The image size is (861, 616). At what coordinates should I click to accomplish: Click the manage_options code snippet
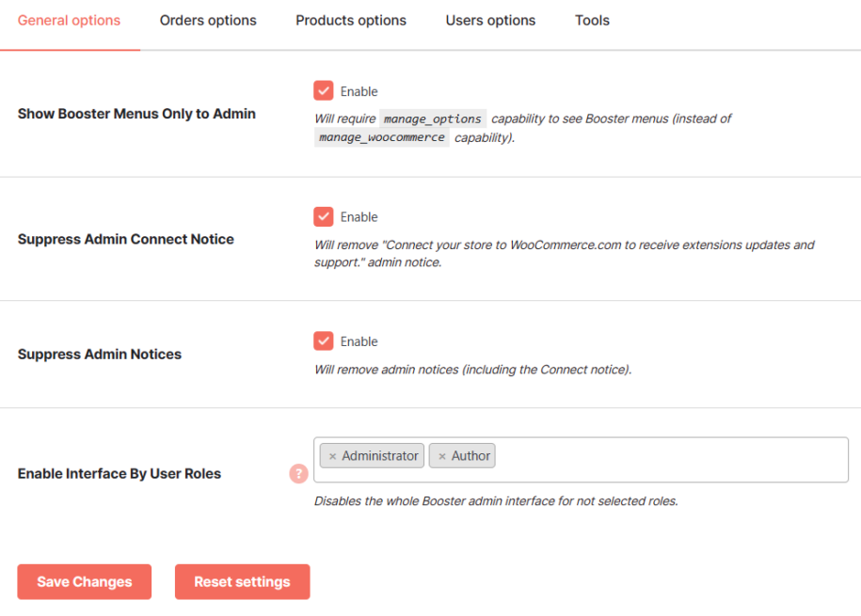coord(433,118)
